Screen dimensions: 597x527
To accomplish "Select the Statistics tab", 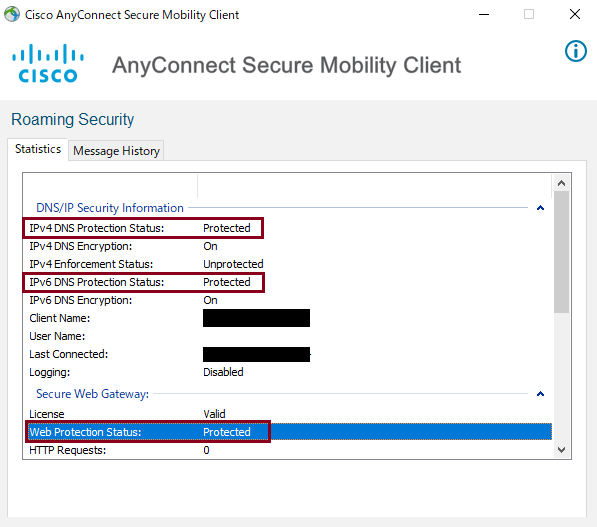I will [x=38, y=149].
